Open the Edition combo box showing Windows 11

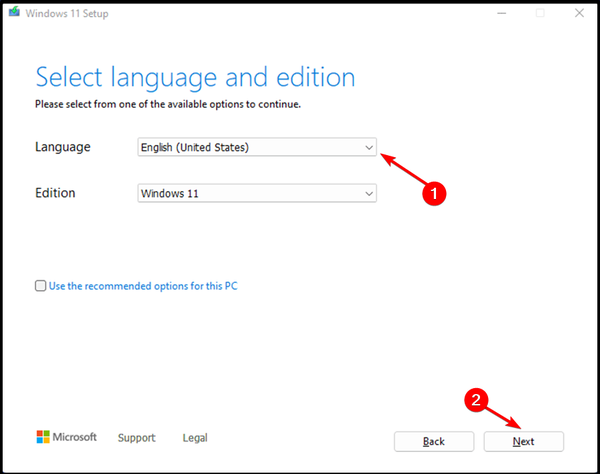(x=257, y=193)
